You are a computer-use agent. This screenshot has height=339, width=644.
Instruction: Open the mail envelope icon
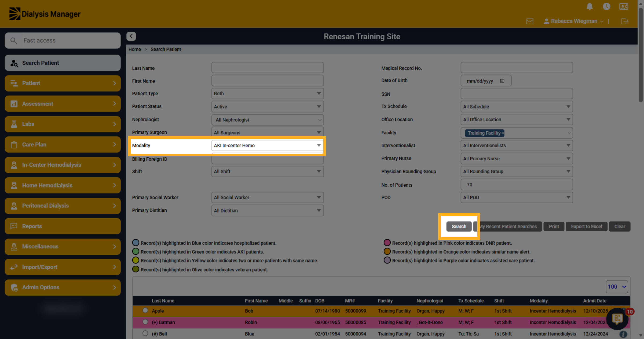[529, 21]
